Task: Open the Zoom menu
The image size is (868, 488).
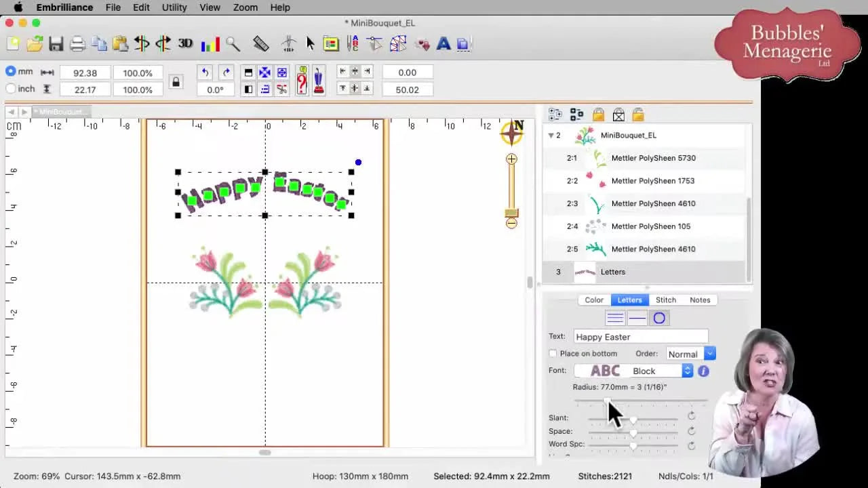Action: 245,7
